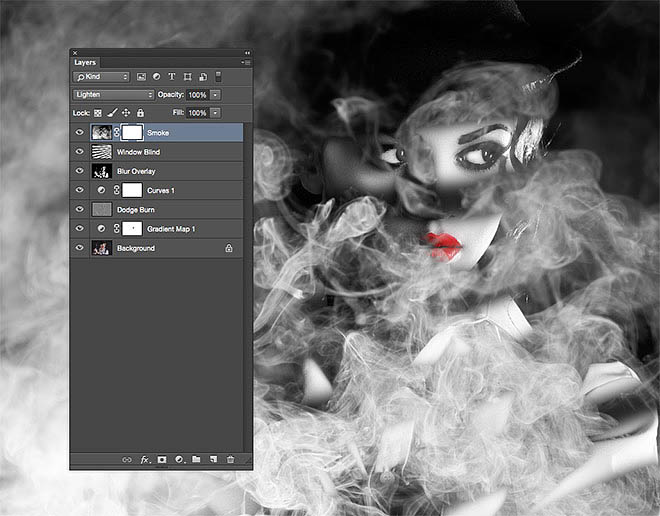Screen dimensions: 660x516
Task: Open the Layers panel flyout menu
Action: pos(247,62)
